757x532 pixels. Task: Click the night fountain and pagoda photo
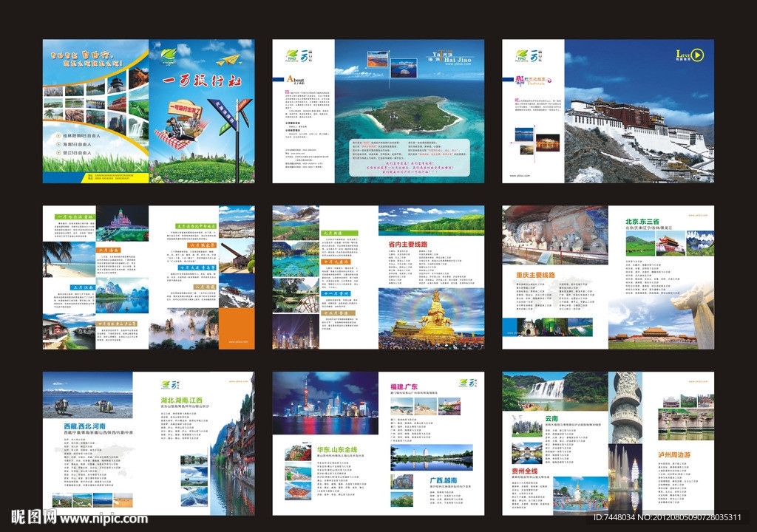click(x=625, y=480)
